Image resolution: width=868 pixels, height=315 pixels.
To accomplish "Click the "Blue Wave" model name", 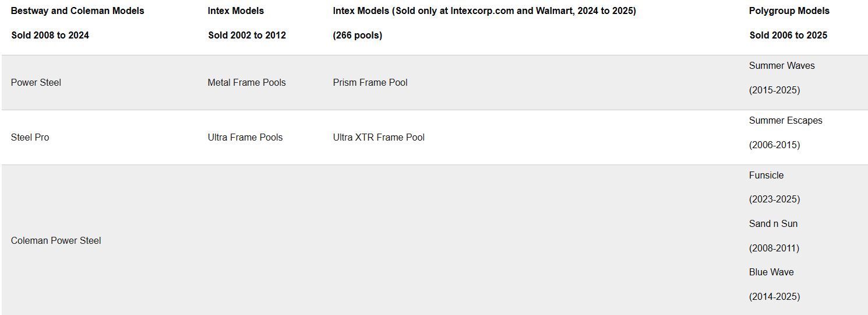I will (771, 272).
